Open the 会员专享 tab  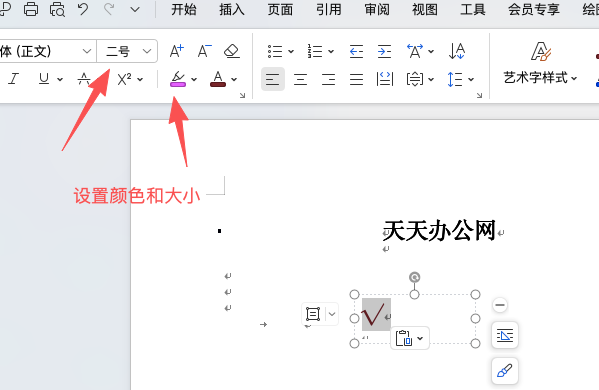coord(534,10)
